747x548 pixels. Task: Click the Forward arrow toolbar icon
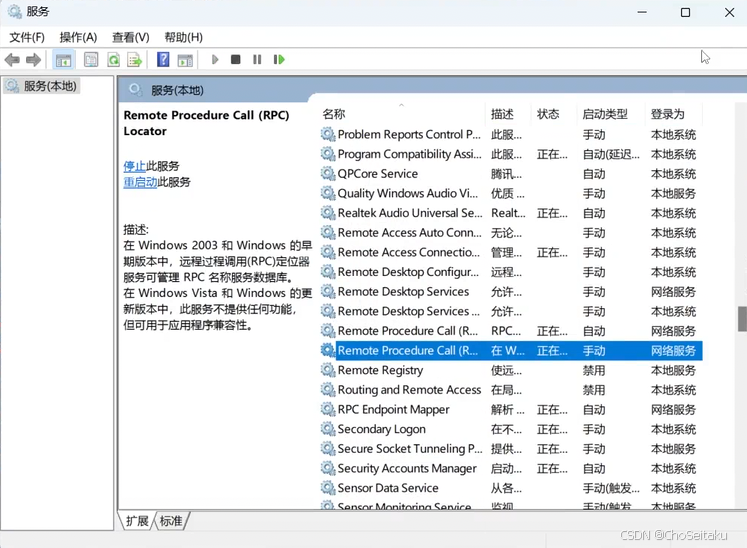33,60
